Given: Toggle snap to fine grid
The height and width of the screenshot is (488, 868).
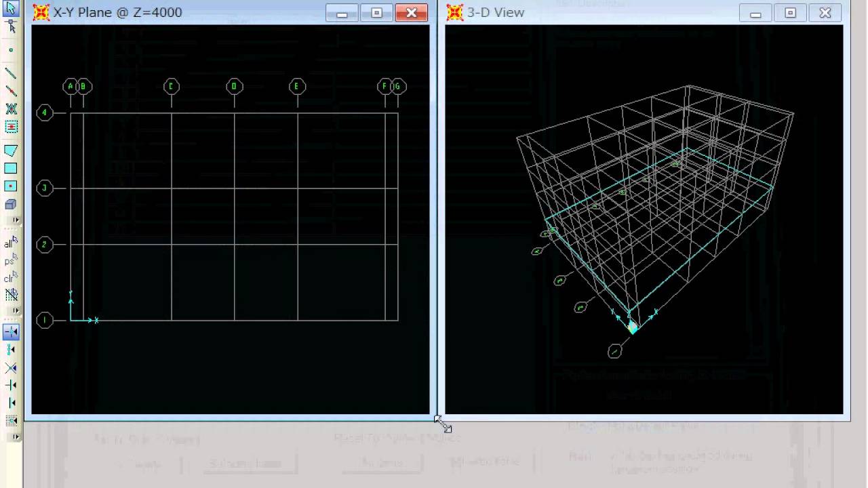Looking at the screenshot, I should [11, 421].
